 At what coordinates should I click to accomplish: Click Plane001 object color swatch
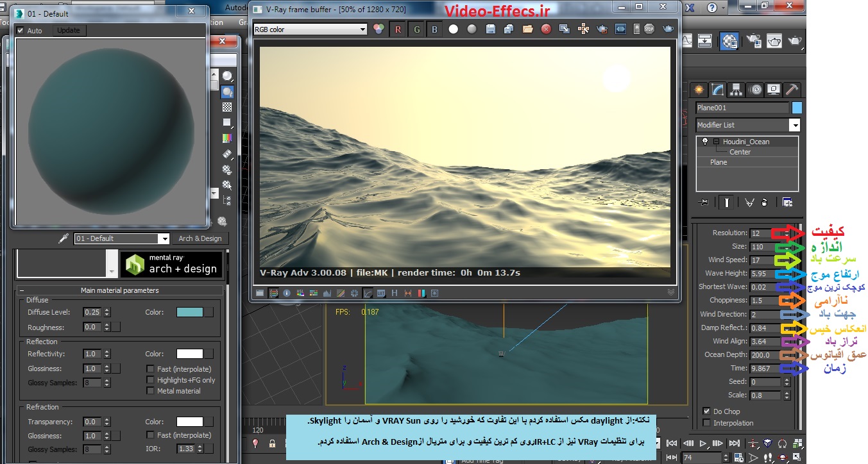tap(797, 108)
